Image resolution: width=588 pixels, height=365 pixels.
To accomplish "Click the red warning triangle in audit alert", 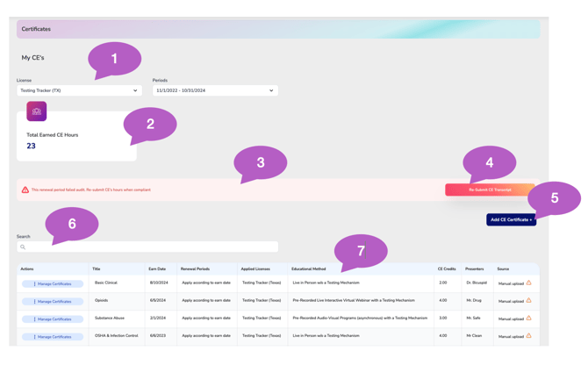I will point(25,190).
